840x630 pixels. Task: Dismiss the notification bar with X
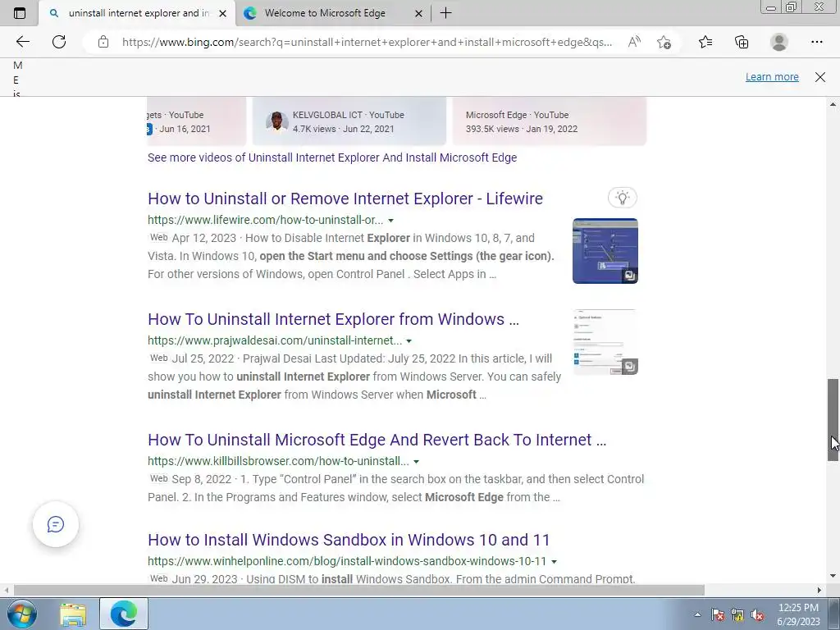820,77
